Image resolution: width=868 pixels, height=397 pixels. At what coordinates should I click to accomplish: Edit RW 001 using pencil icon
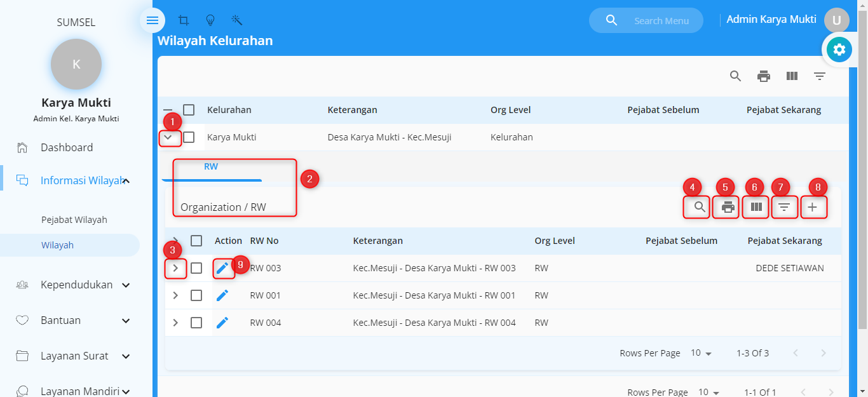click(222, 295)
